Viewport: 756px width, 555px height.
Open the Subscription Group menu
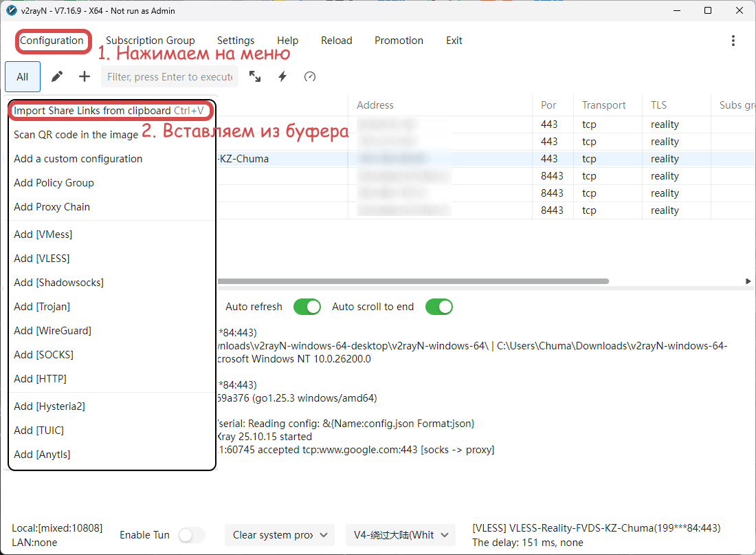[151, 41]
